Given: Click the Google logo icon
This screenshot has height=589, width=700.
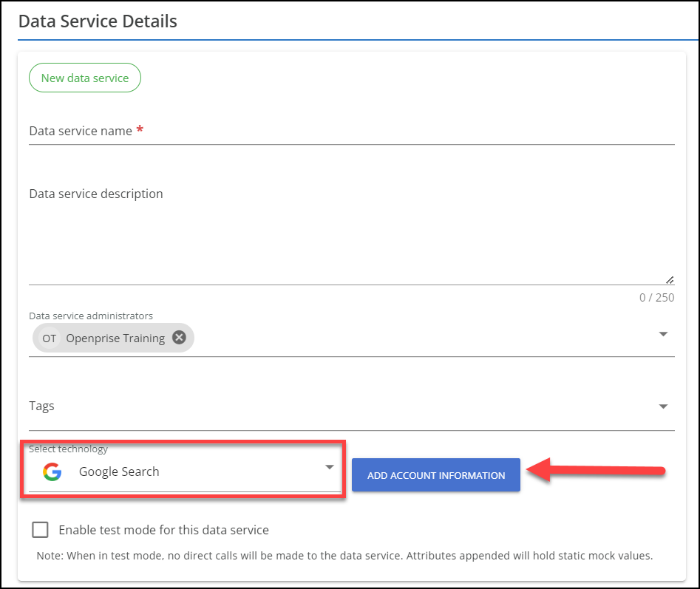Looking at the screenshot, I should [52, 471].
